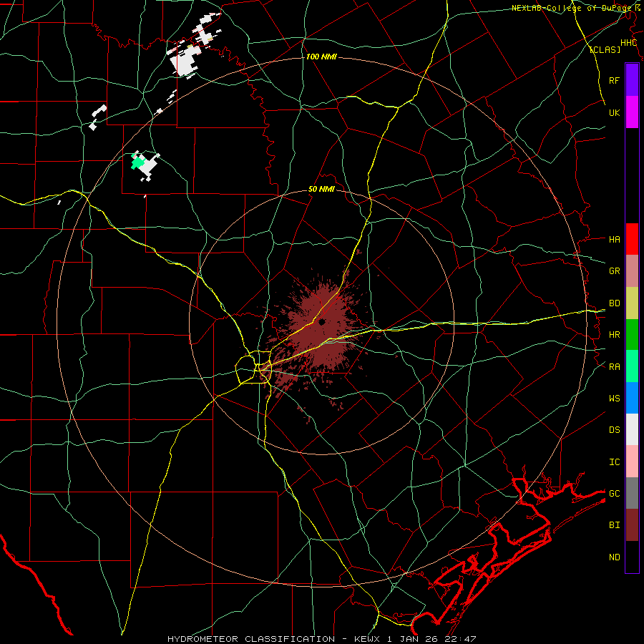Image resolution: width=644 pixels, height=644 pixels.
Task: Click the IC legend label
Action: 615,462
